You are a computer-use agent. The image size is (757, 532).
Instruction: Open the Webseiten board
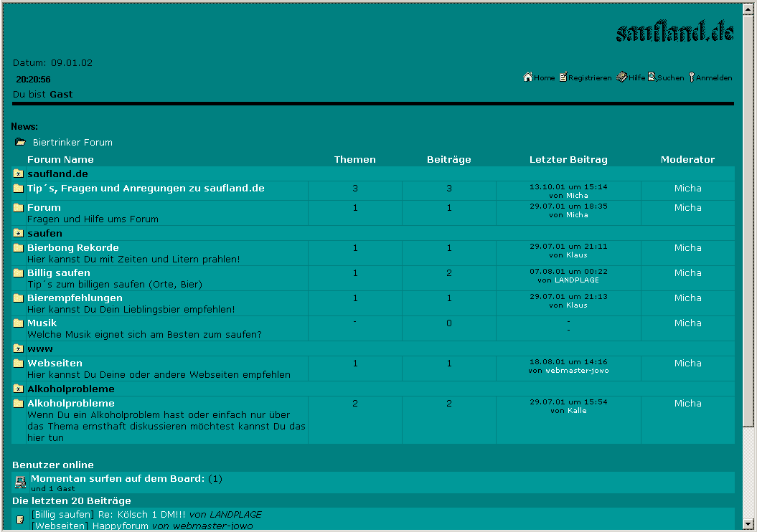pyautogui.click(x=55, y=363)
